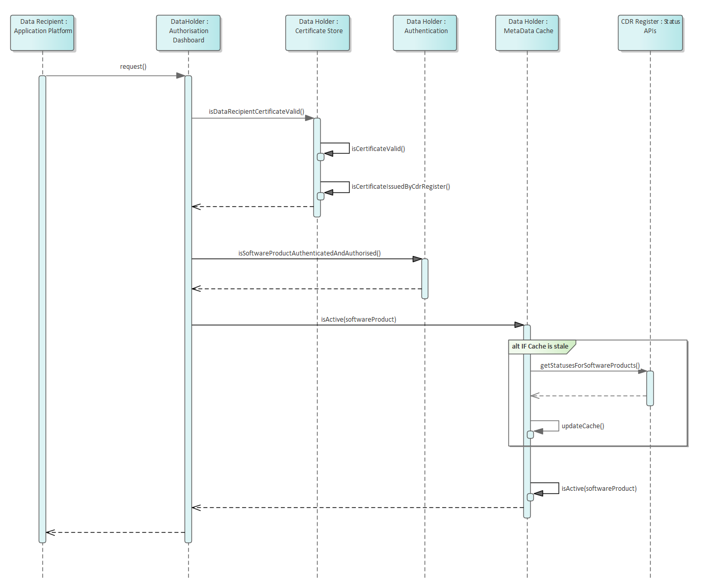
Task: Click the isCertificateIssuedByCdrRegister() label
Action: (400, 187)
